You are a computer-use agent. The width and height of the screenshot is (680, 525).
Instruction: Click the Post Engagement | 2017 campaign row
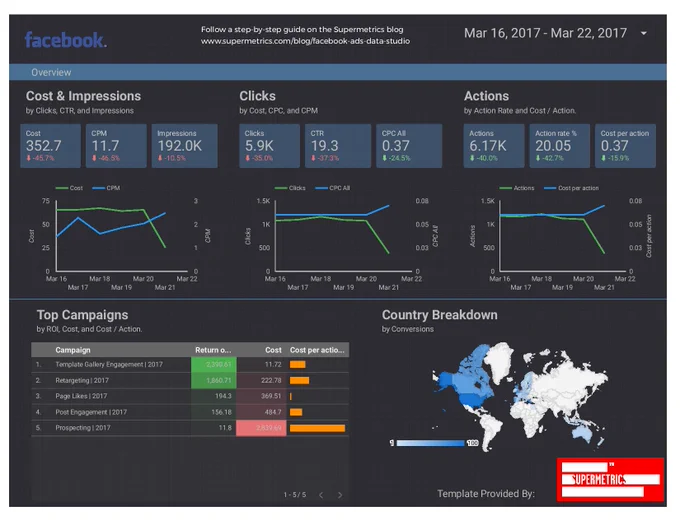click(190, 412)
